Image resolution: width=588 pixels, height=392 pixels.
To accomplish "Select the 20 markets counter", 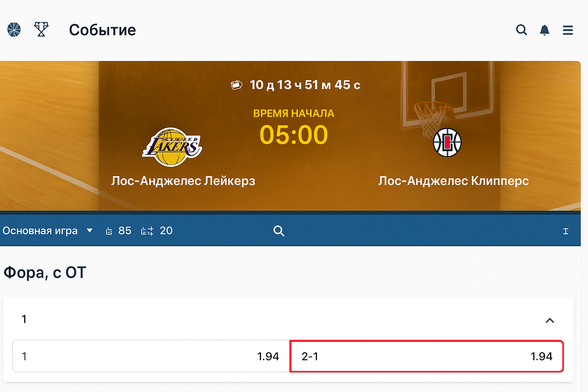I will (x=157, y=230).
